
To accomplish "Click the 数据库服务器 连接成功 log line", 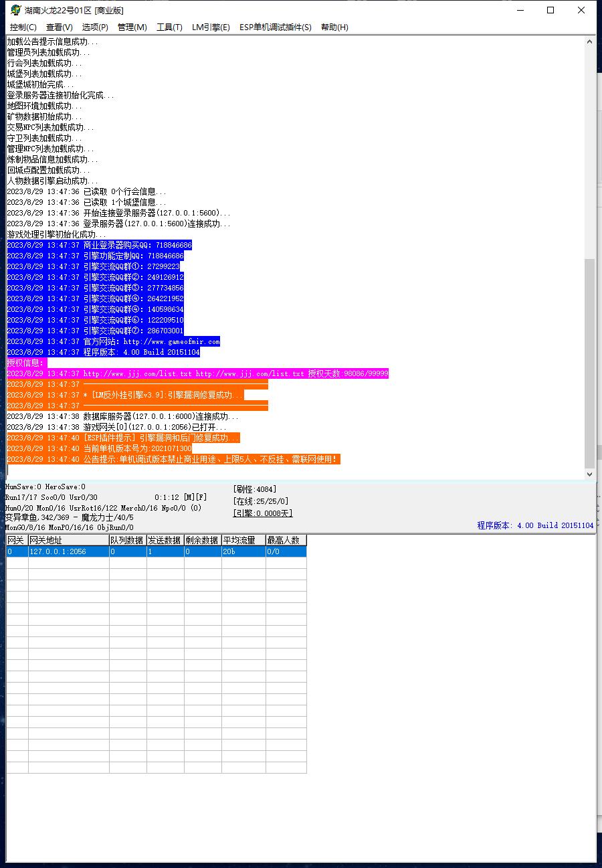I will tap(122, 416).
